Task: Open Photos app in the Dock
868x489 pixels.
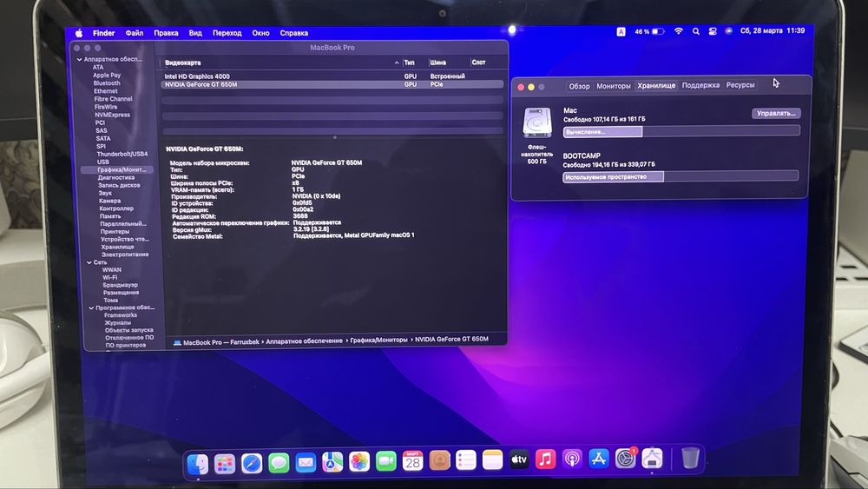Action: click(359, 461)
